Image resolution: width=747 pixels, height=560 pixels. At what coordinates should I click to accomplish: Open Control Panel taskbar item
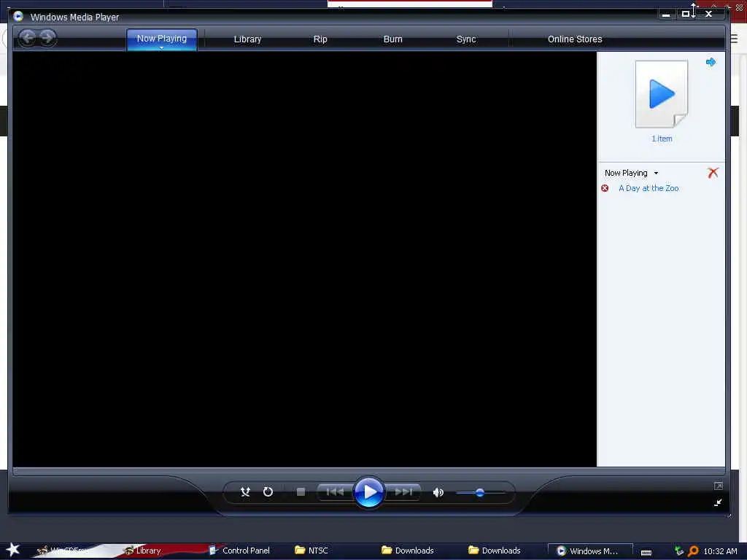tap(239, 551)
